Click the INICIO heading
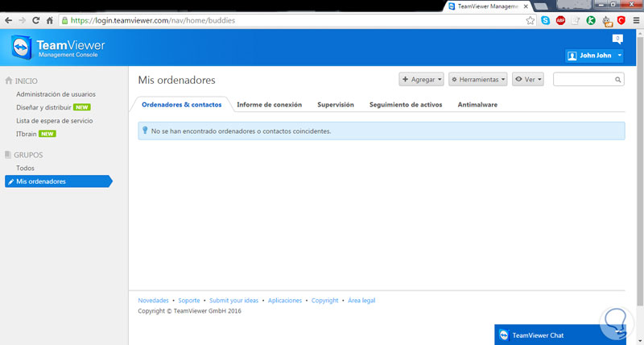The width and height of the screenshot is (644, 345). pyautogui.click(x=27, y=81)
